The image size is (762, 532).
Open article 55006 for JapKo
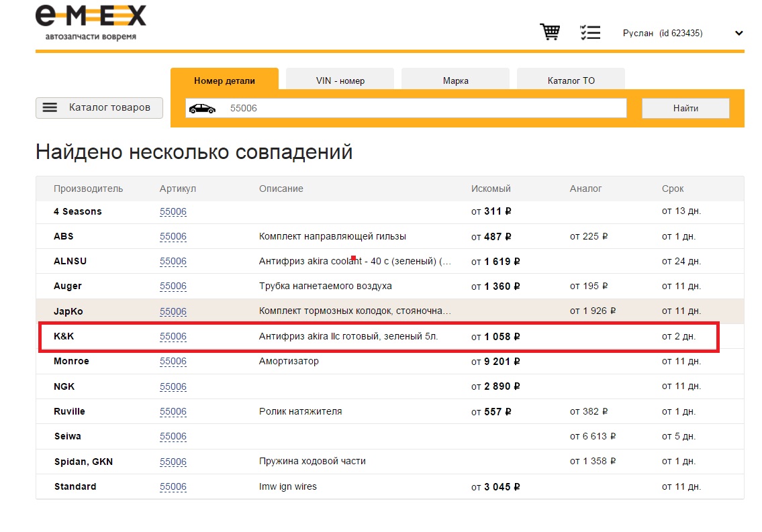pos(173,311)
